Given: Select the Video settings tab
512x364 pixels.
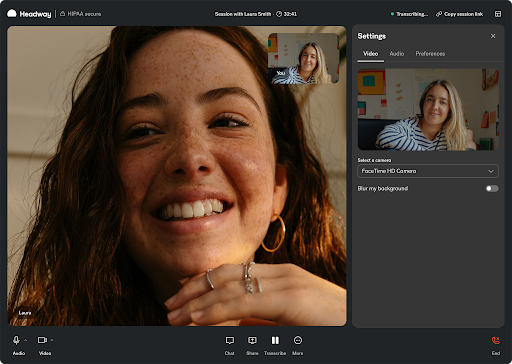Looking at the screenshot, I should (x=370, y=54).
